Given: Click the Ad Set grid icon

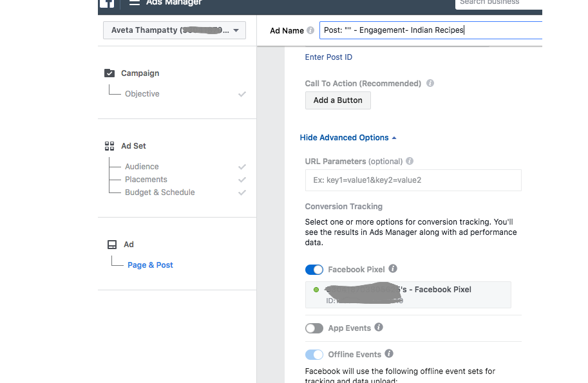Looking at the screenshot, I should [109, 145].
